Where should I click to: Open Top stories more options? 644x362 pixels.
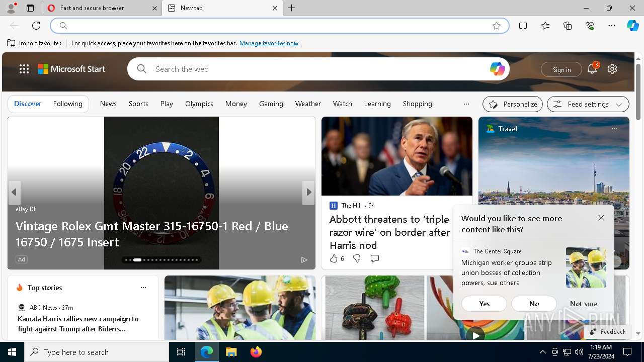coord(143,288)
